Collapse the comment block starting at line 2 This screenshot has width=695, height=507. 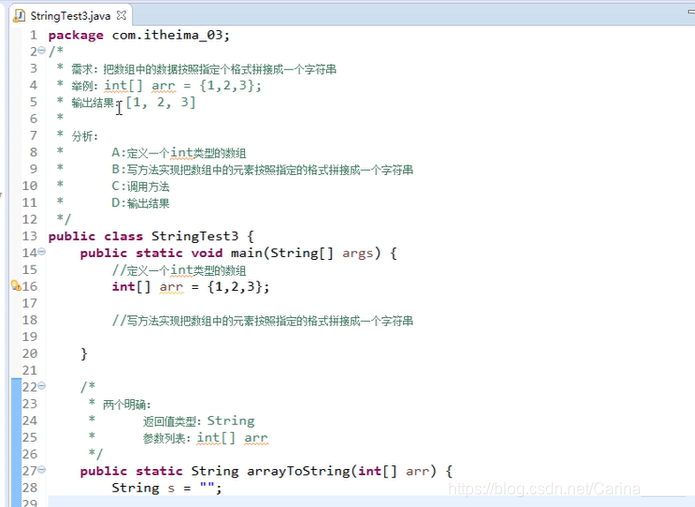pos(42,51)
